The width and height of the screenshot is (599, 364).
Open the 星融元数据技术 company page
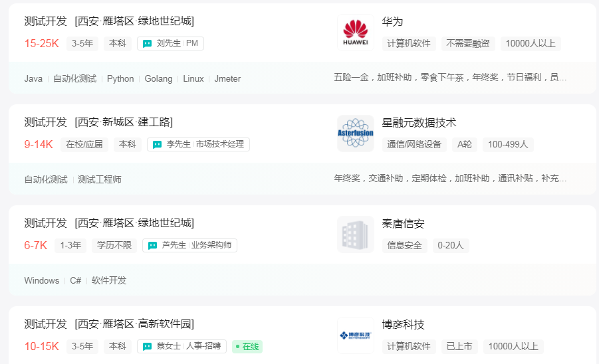click(x=419, y=123)
